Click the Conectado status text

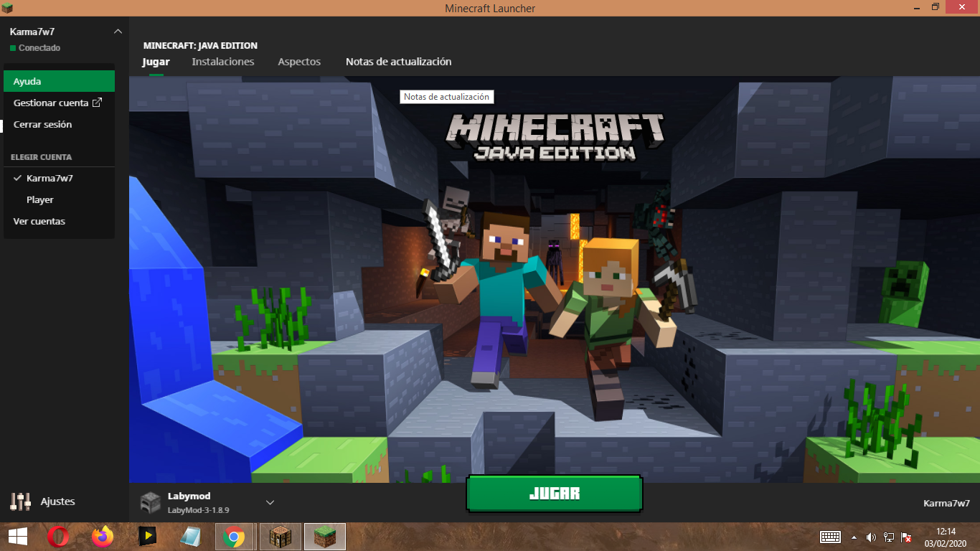(x=39, y=48)
